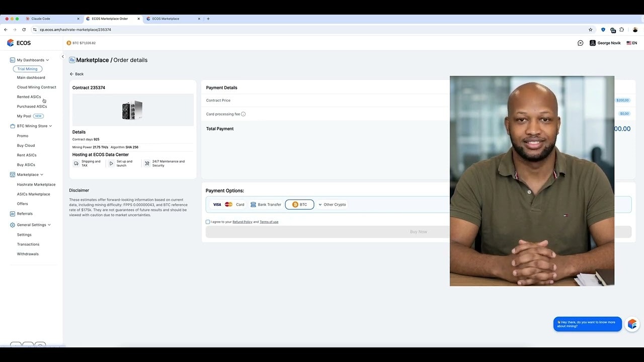Click the Trial Mining pill button

(x=28, y=69)
